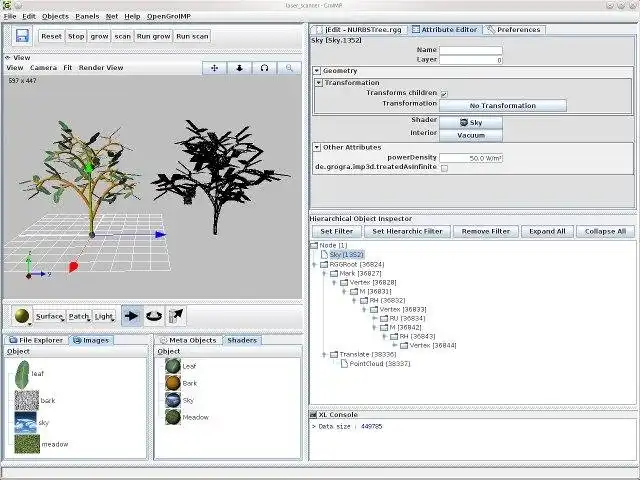The image size is (640, 480).
Task: Click the View panel header icon
Action: point(8,58)
